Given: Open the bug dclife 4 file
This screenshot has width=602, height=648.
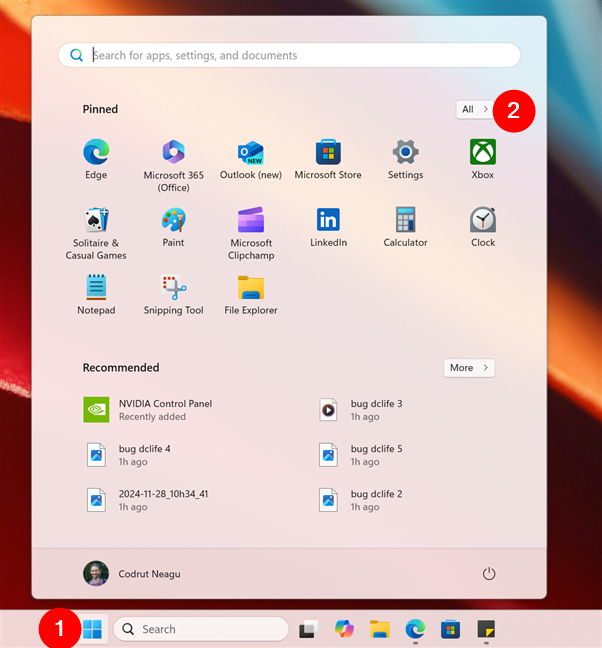Looking at the screenshot, I should pyautogui.click(x=128, y=455).
